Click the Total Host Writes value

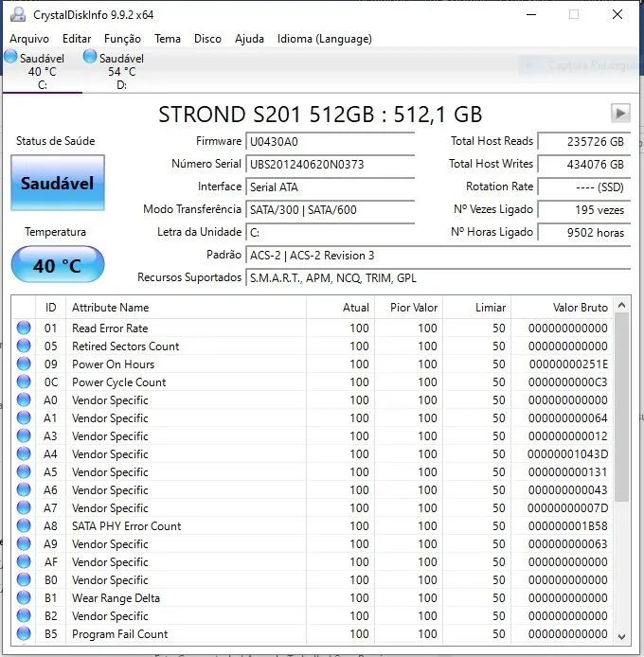(584, 165)
